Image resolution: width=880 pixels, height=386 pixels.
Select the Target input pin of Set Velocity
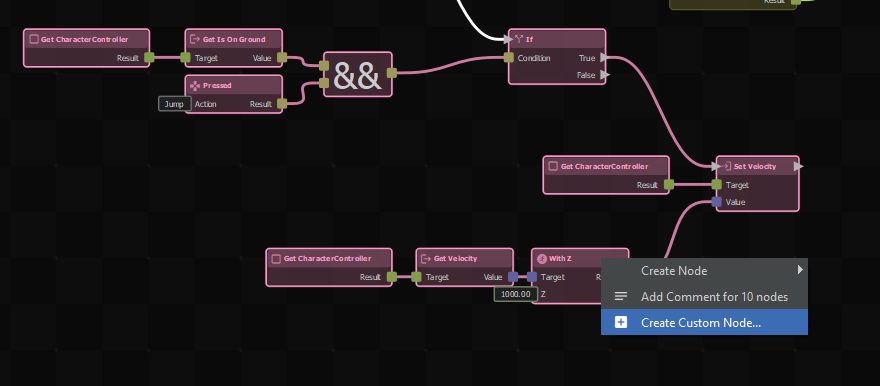(x=716, y=185)
